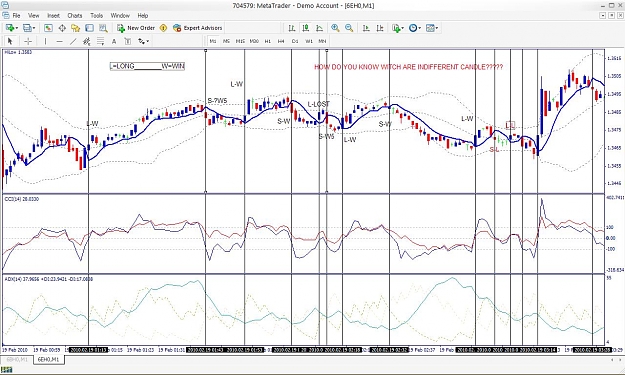Select the Vertical Line drawing tool
625x375 pixels.
tap(45, 41)
